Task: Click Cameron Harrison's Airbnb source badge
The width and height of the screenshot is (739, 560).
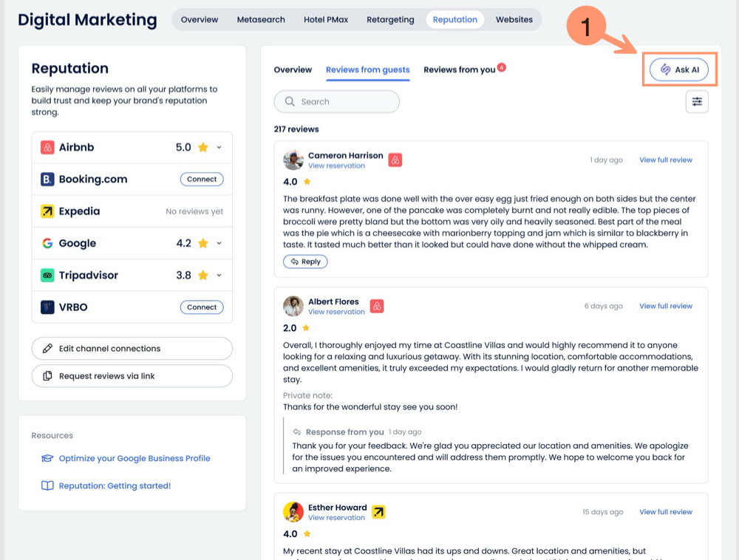Action: click(x=395, y=160)
